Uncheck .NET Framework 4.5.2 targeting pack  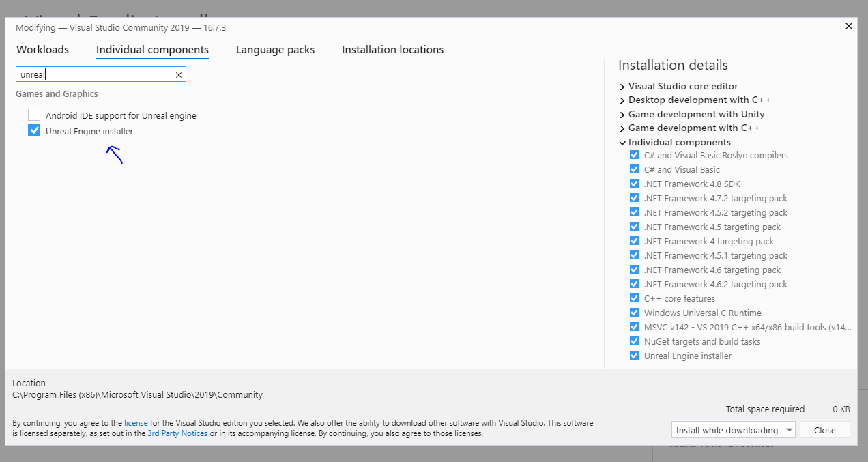point(634,212)
